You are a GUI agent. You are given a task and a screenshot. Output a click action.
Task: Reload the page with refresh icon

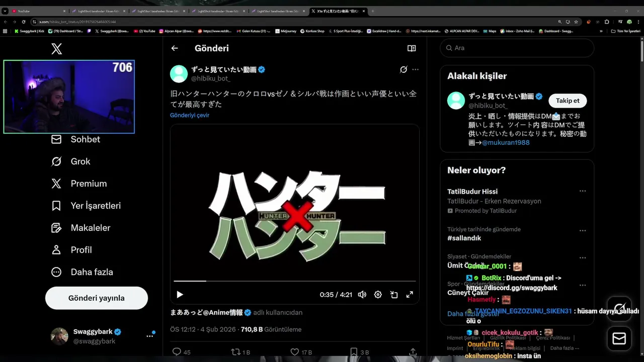[23, 22]
